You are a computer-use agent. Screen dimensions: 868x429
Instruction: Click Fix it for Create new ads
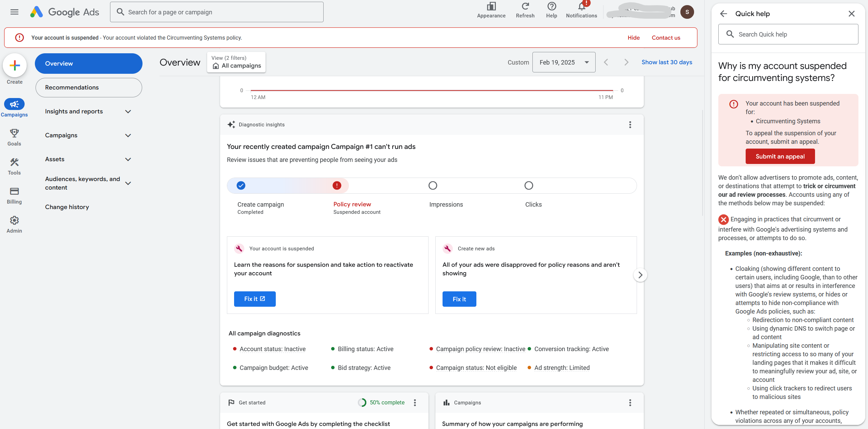pyautogui.click(x=459, y=299)
